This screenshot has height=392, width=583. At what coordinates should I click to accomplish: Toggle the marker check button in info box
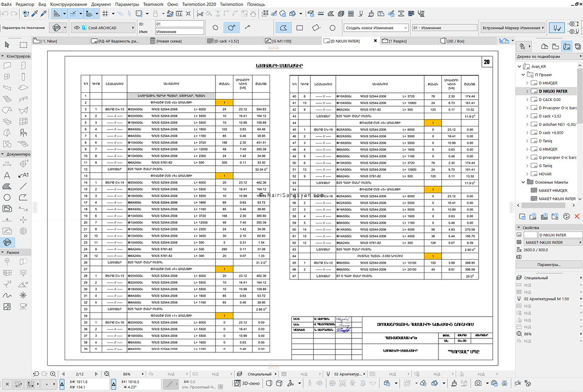click(x=557, y=27)
